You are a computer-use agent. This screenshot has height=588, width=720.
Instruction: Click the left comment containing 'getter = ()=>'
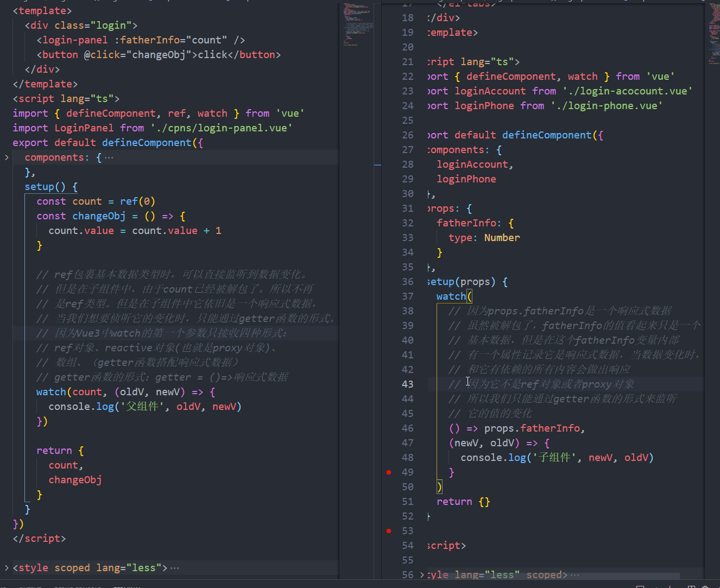pyautogui.click(x=162, y=377)
